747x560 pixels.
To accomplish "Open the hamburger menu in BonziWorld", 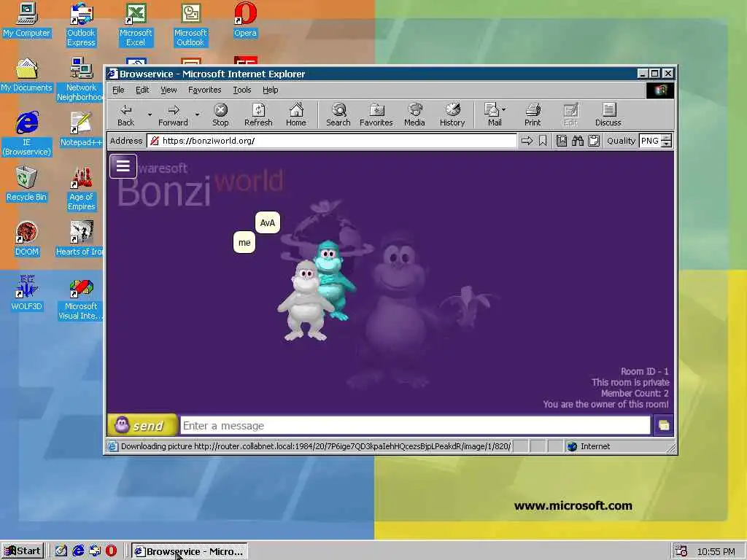I will point(123,166).
